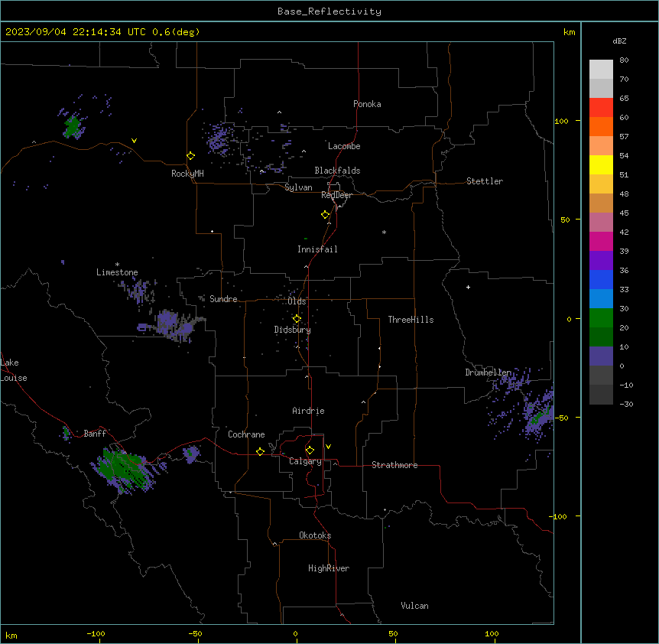Click the Innisfail city label

point(317,249)
